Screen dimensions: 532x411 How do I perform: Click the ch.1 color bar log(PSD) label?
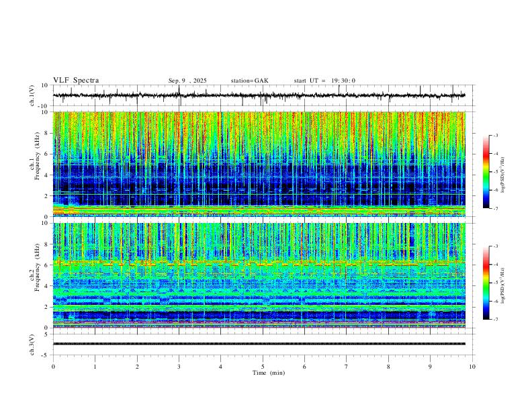pyautogui.click(x=502, y=175)
